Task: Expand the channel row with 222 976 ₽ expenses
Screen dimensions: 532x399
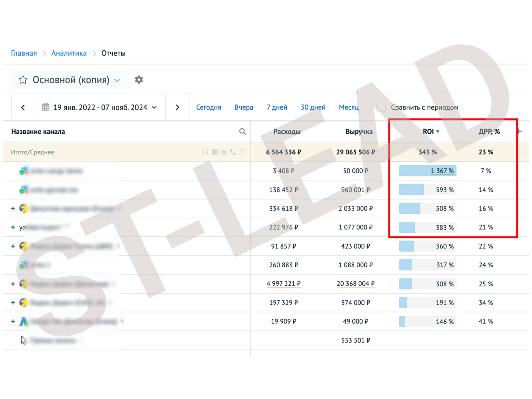Action: click(x=13, y=227)
